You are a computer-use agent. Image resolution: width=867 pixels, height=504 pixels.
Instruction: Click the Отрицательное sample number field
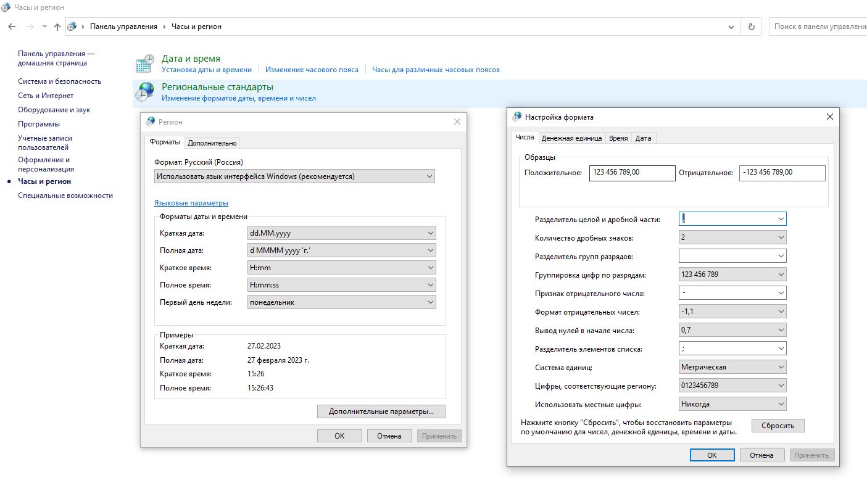782,173
